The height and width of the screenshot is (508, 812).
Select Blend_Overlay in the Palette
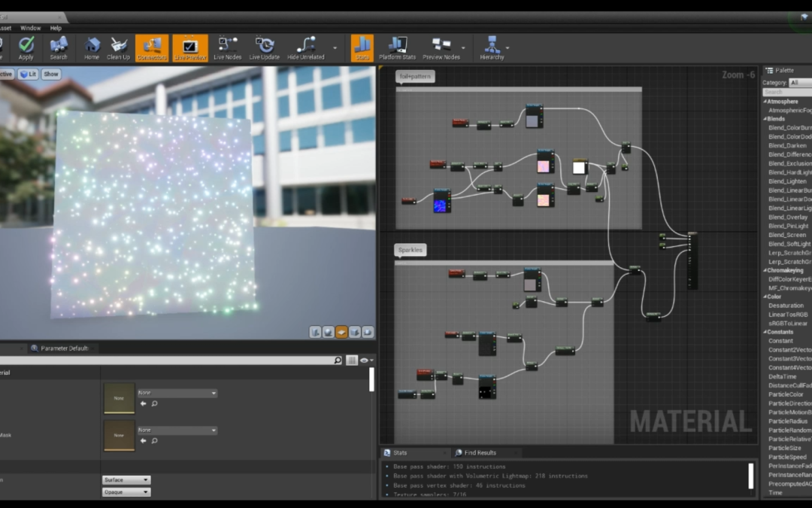tap(788, 217)
